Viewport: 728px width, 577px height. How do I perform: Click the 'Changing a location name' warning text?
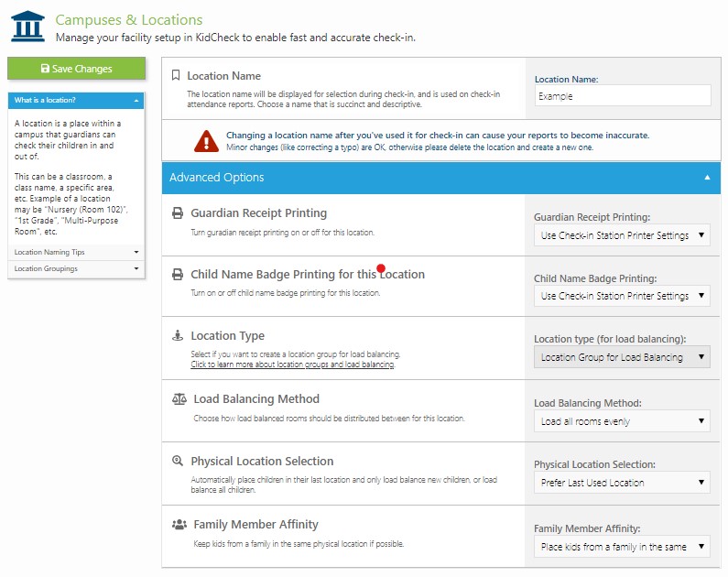coord(438,135)
